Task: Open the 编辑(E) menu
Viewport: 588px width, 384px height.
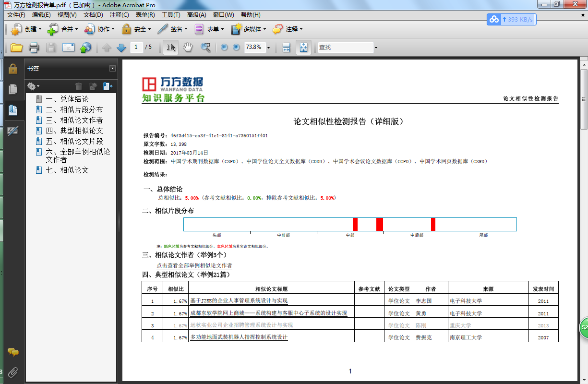Action: click(41, 15)
